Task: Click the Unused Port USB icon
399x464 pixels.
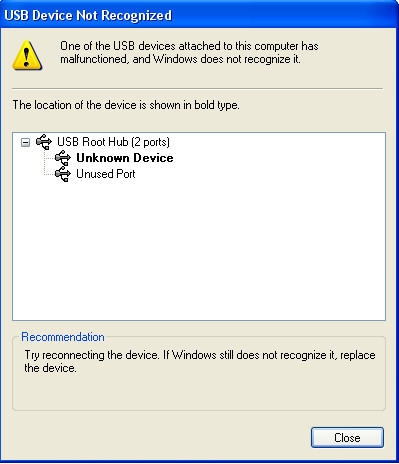Action: pos(63,174)
